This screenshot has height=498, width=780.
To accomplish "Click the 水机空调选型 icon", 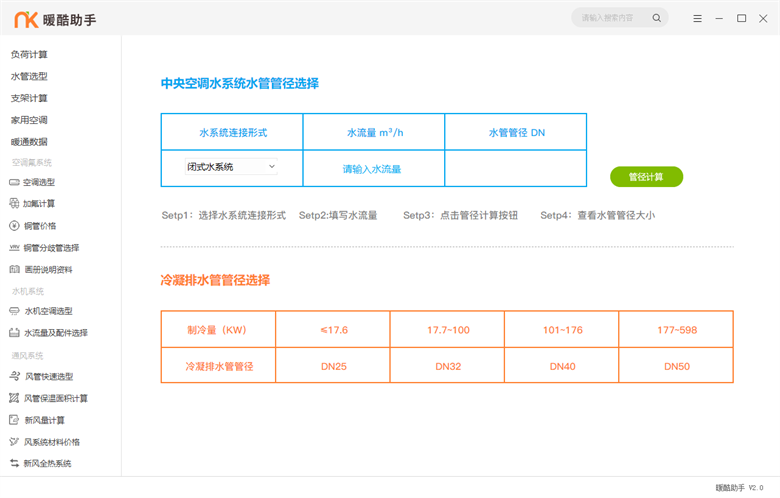I will pos(14,311).
